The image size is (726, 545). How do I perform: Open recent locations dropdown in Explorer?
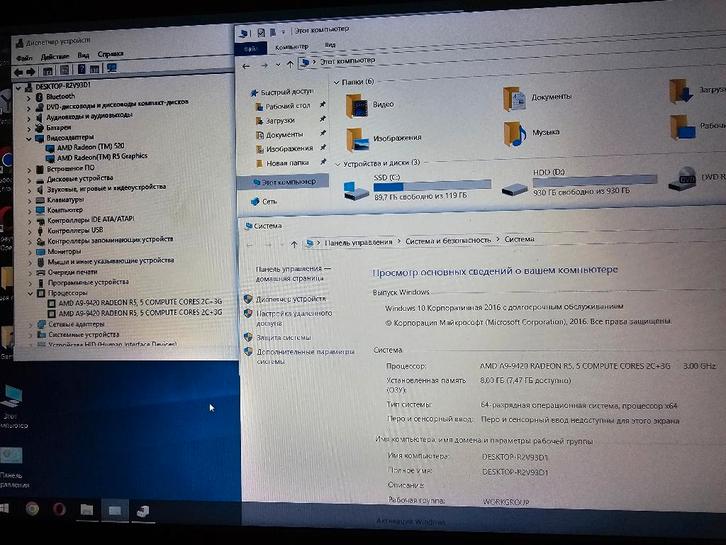(278, 65)
